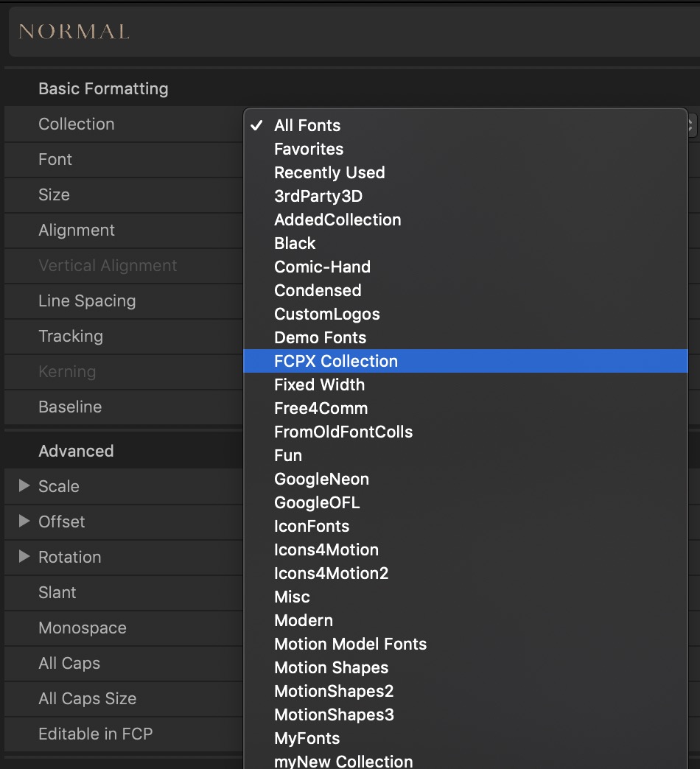Choose the Condensed font collection

coord(318,290)
